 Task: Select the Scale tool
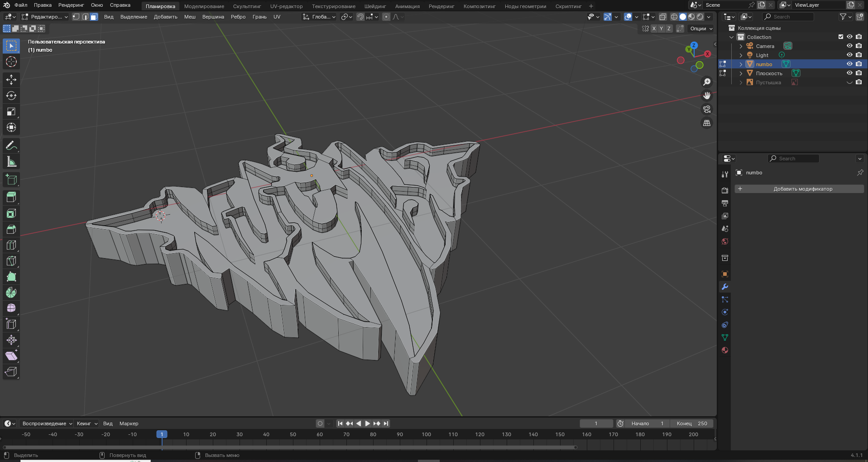tap(11, 111)
